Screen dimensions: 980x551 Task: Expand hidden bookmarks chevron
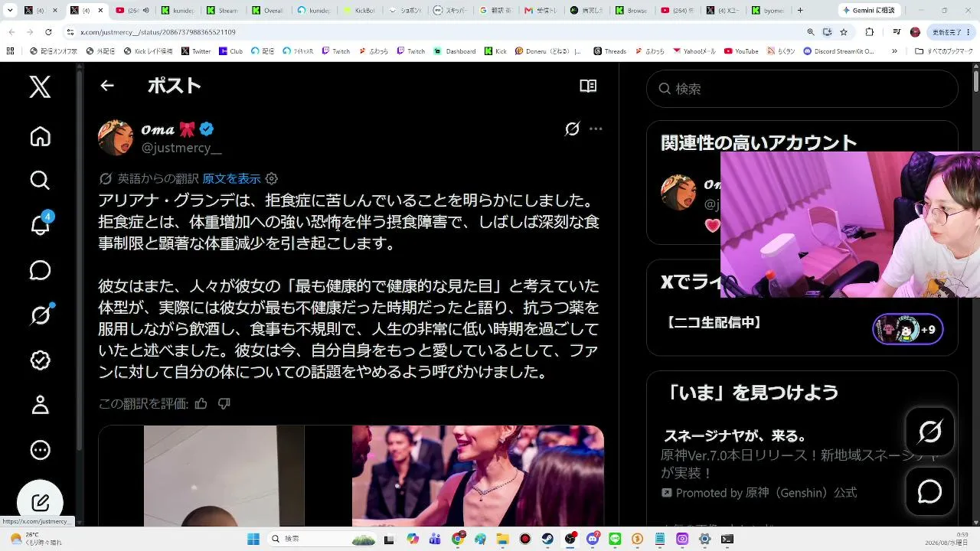coord(894,51)
